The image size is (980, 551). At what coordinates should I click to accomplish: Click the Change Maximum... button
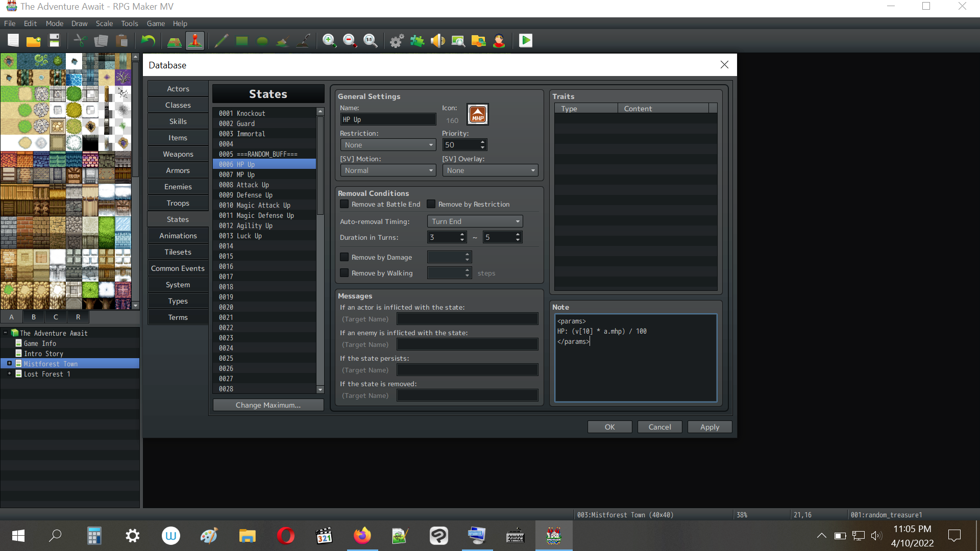pos(268,405)
